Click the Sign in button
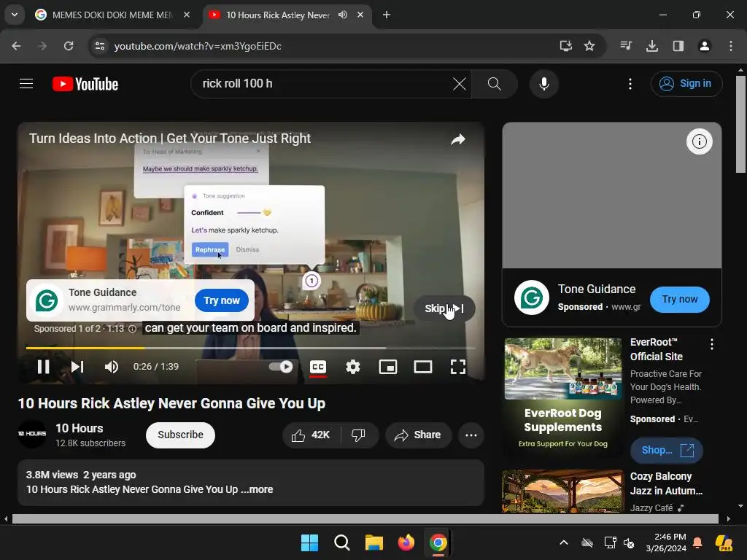The width and height of the screenshot is (747, 560). point(686,84)
